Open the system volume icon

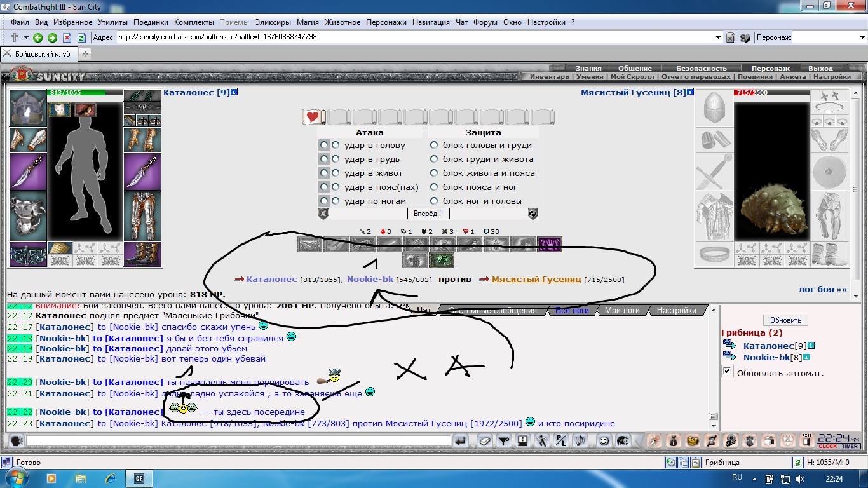pyautogui.click(x=799, y=478)
